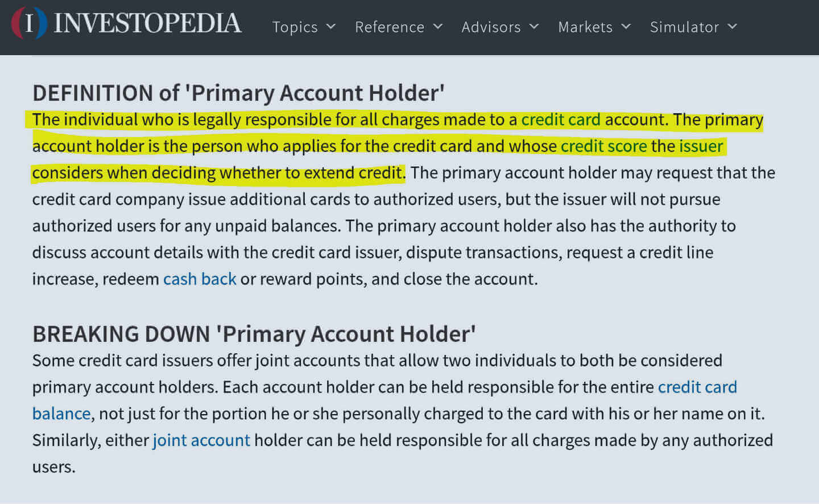
Task: Open the Simulator menu
Action: click(x=684, y=27)
